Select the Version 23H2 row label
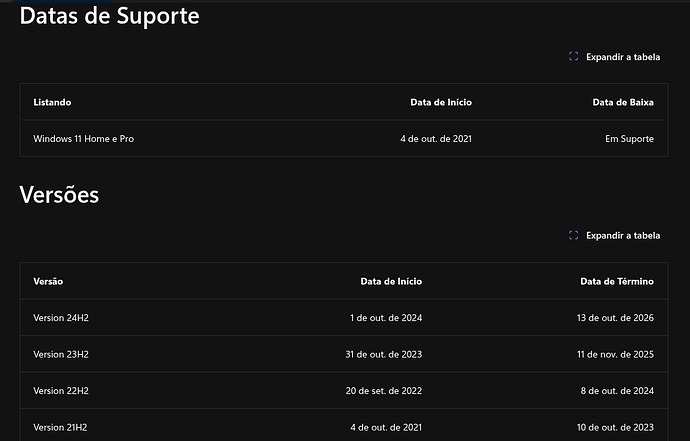 tap(61, 354)
